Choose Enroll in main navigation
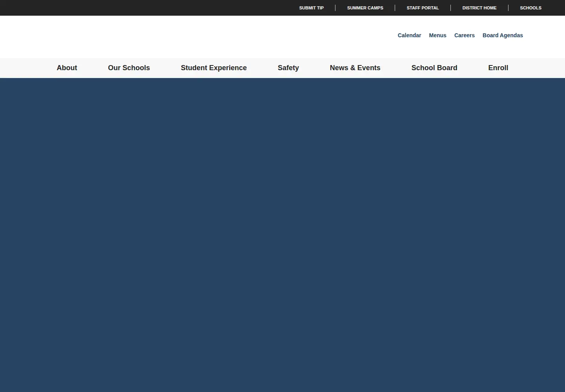Viewport: 565px width, 392px height. click(498, 68)
